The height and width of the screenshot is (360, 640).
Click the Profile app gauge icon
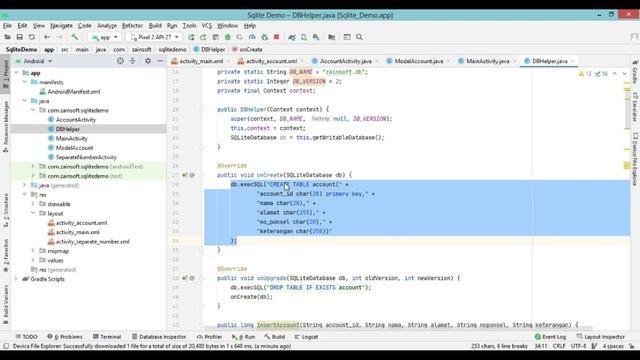[x=252, y=37]
